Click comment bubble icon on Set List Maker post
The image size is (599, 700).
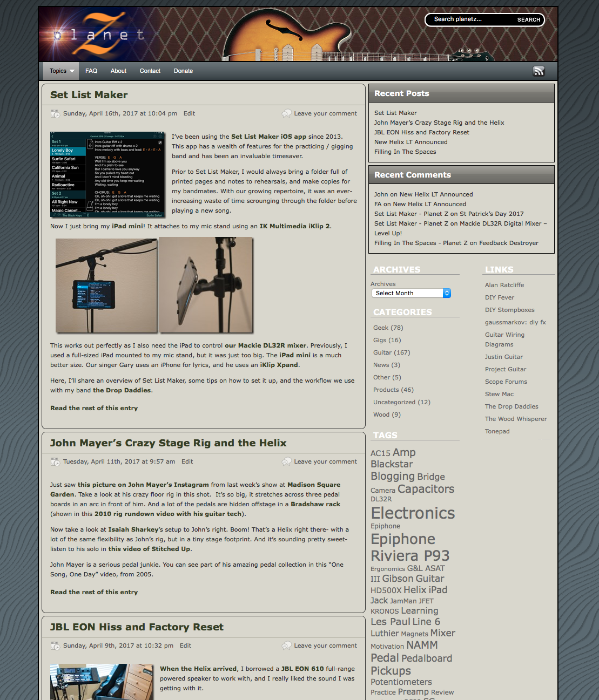[x=287, y=114]
